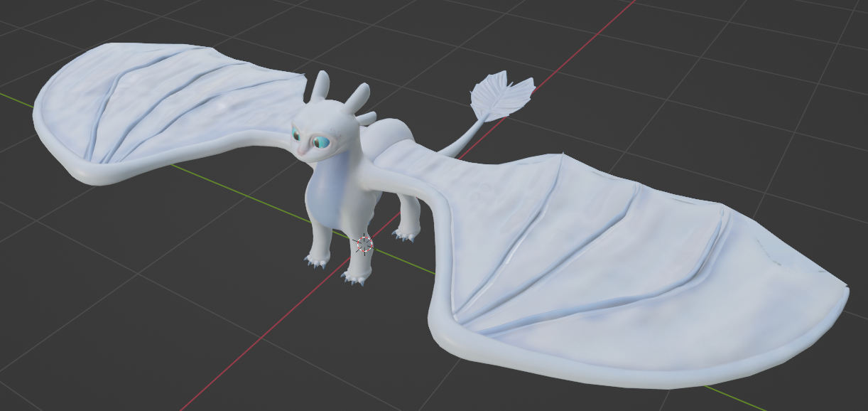Viewport: 868px width, 411px height.
Task: Click the dragon's teal eye
Action: click(x=322, y=142)
